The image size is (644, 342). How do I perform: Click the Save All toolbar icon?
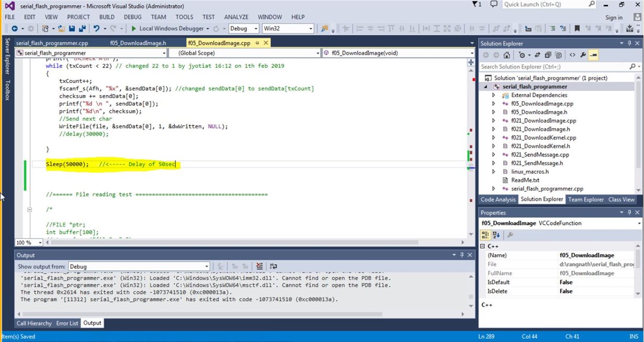[81, 29]
